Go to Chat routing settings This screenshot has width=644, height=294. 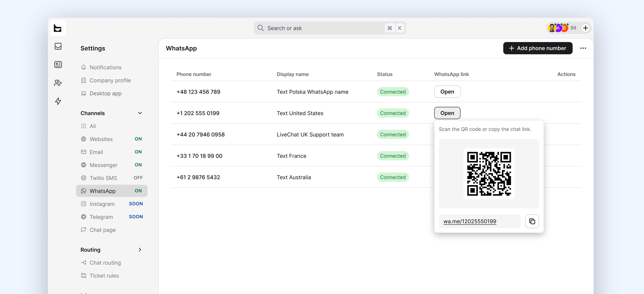click(x=105, y=263)
